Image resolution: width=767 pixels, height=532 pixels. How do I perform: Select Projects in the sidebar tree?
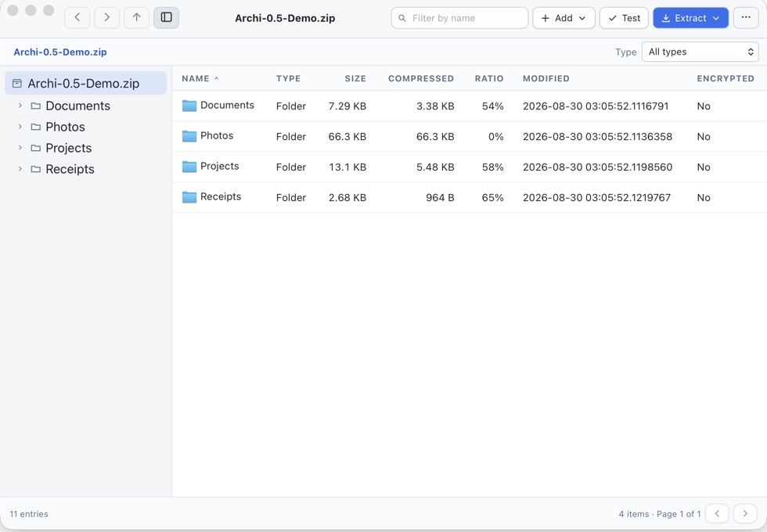click(69, 148)
